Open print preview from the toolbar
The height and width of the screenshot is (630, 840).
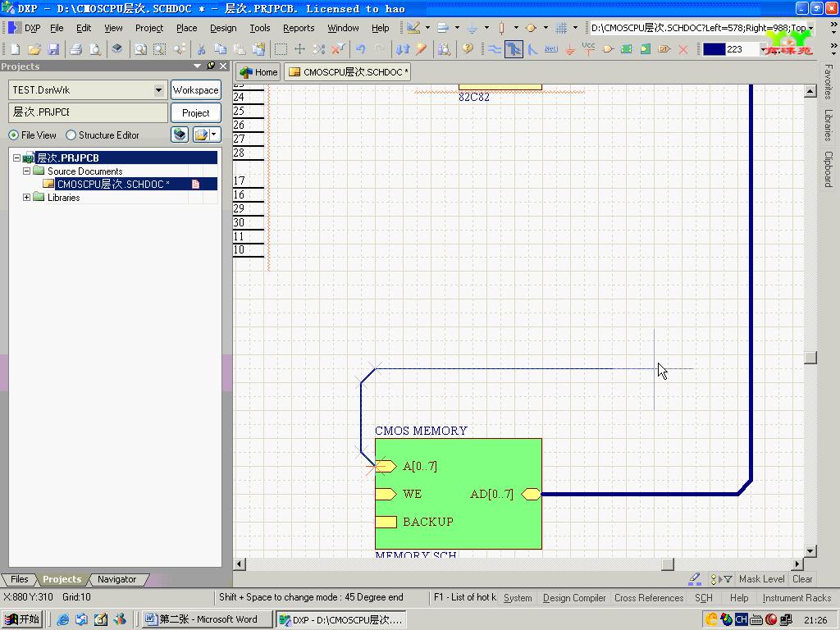pyautogui.click(x=95, y=49)
